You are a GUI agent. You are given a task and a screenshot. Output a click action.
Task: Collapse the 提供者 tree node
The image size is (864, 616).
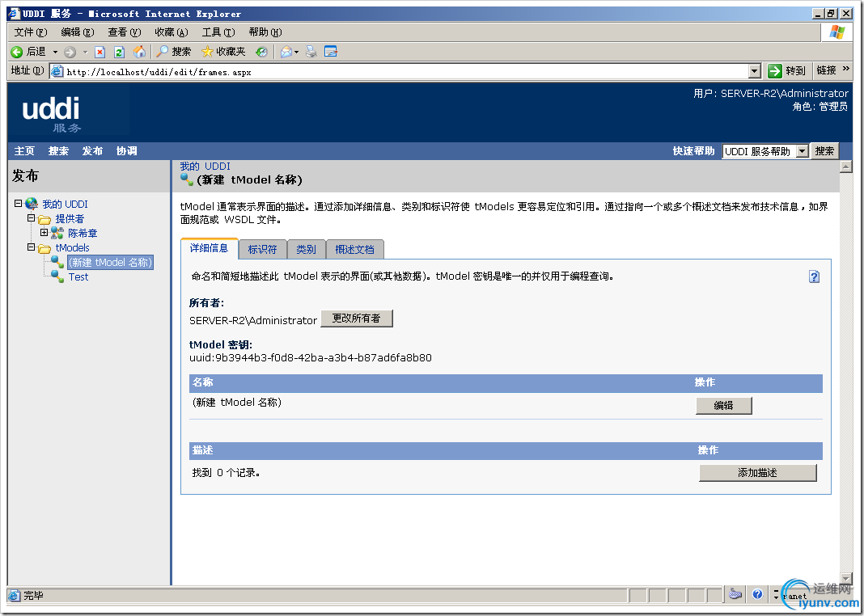[31, 218]
